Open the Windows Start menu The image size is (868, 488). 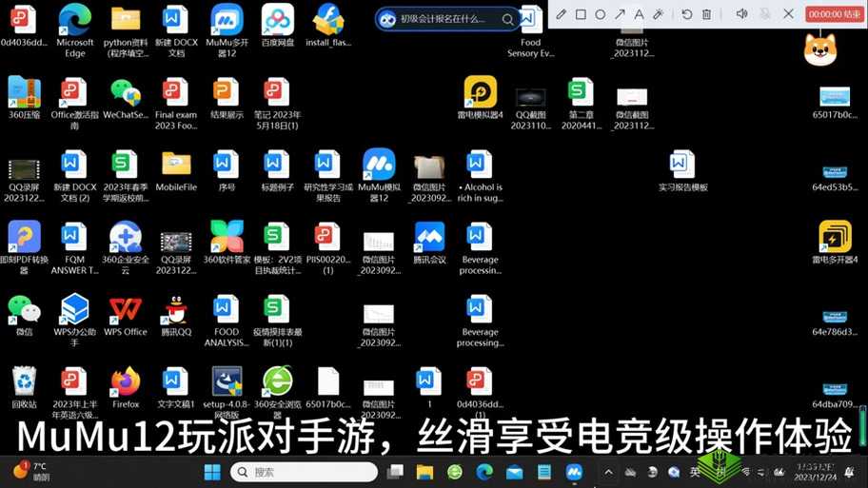click(x=212, y=472)
